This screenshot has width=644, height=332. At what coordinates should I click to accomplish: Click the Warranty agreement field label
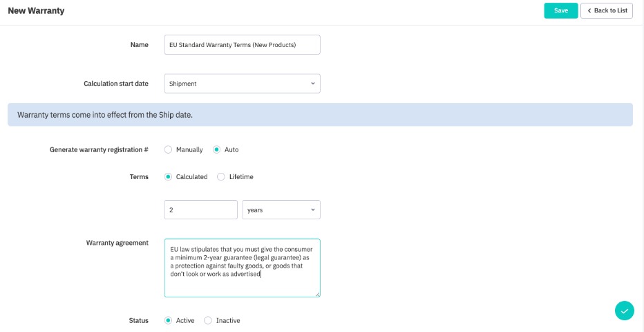coord(117,243)
